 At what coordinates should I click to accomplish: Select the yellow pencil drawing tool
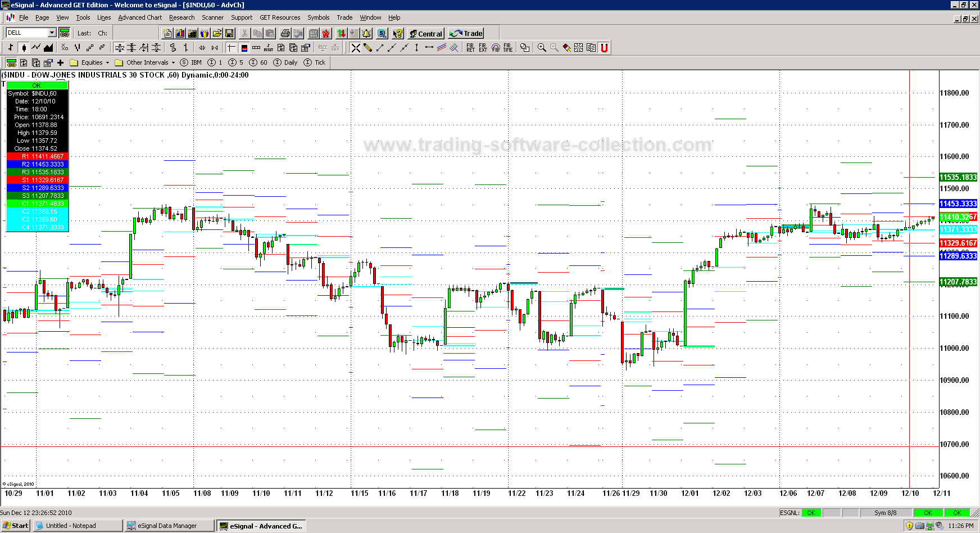[x=368, y=48]
